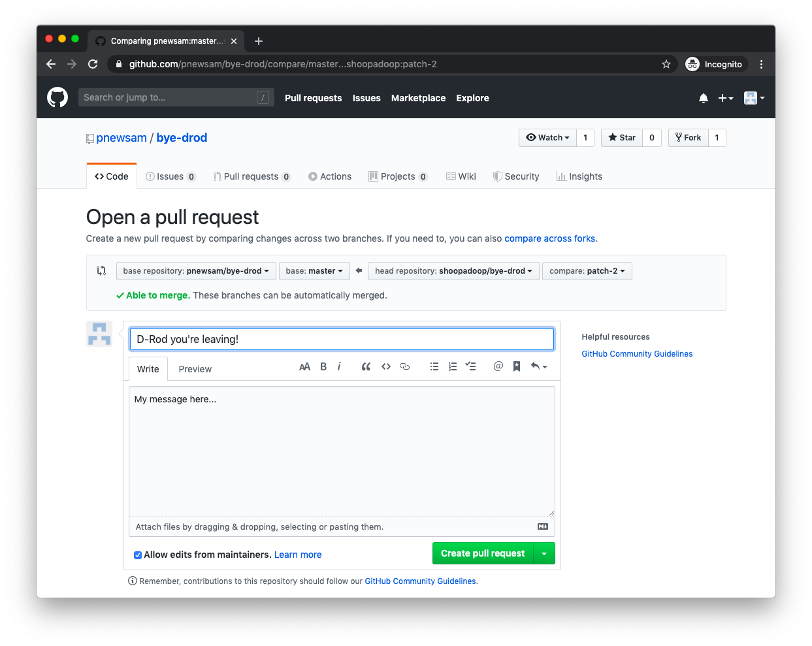Click the watchers count 1
The width and height of the screenshot is (812, 646).
pyautogui.click(x=585, y=138)
